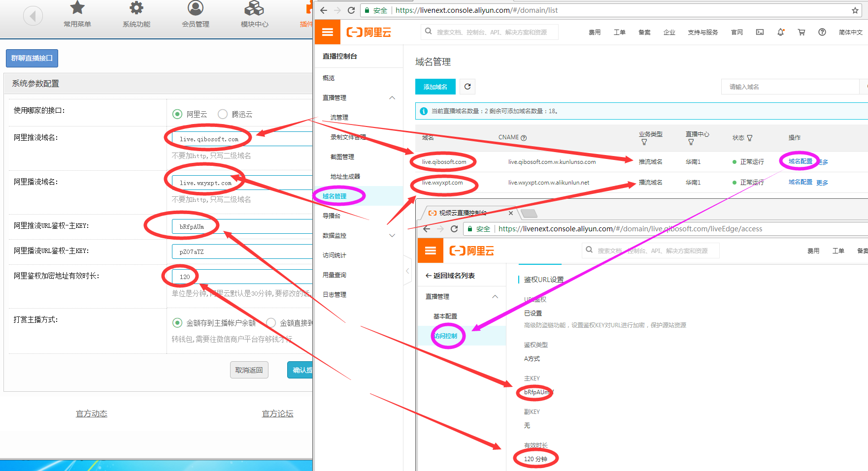This screenshot has height=471, width=868.
Task: Click the refresh icon beside 添加域名
Action: click(467, 87)
